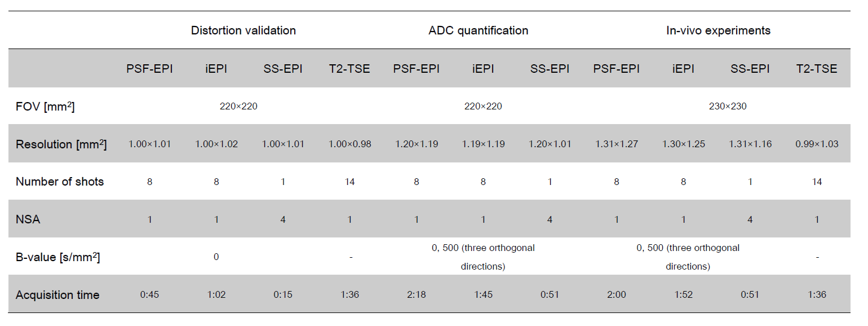Select the 1:52 acquisition time value
This screenshot has height=326, width=868.
683,294
